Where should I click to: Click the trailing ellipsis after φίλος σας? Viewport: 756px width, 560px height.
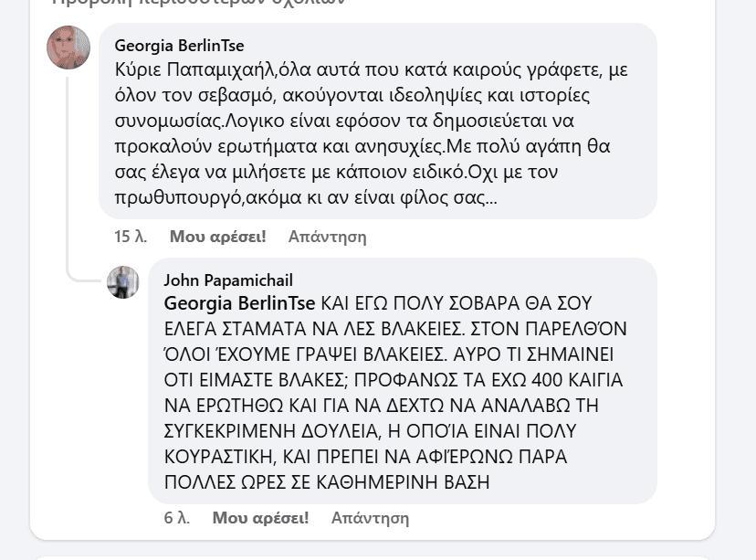point(492,198)
